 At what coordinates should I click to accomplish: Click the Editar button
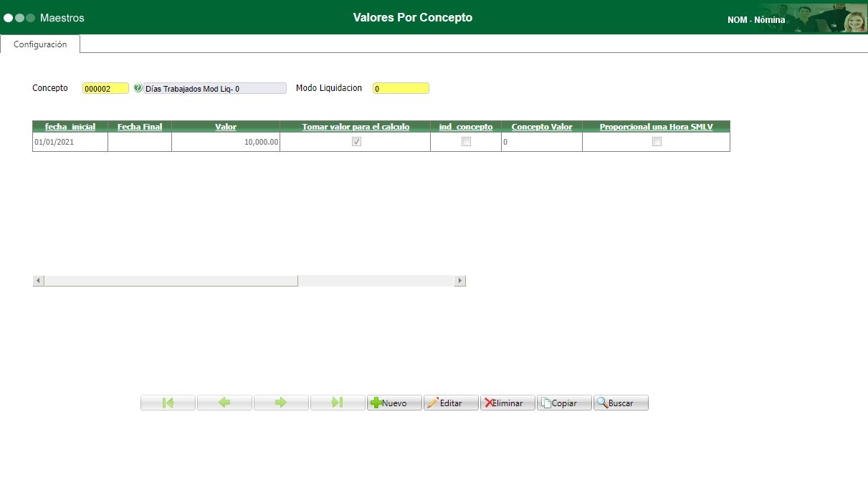tap(451, 403)
